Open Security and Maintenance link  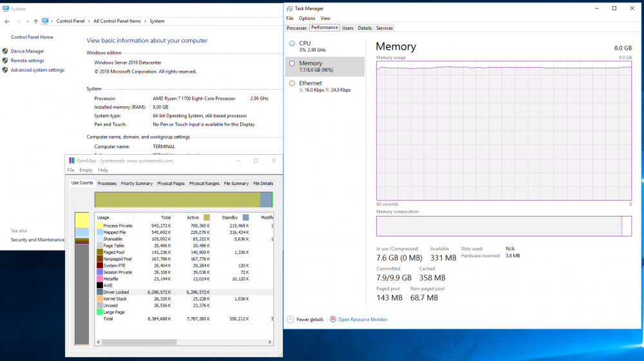tap(37, 240)
